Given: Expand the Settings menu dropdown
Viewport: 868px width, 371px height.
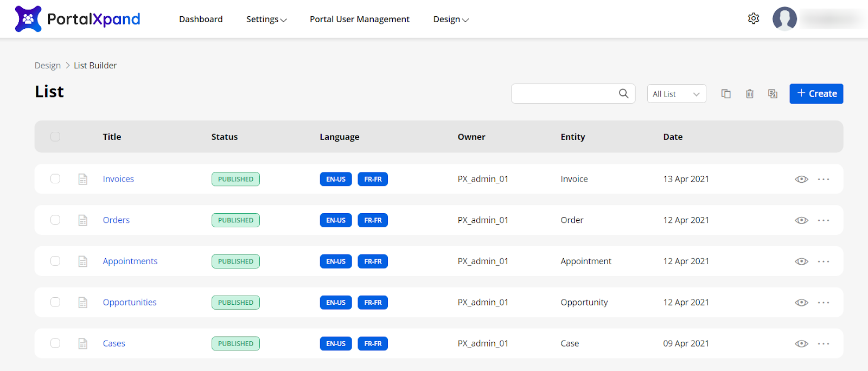Looking at the screenshot, I should (x=266, y=20).
